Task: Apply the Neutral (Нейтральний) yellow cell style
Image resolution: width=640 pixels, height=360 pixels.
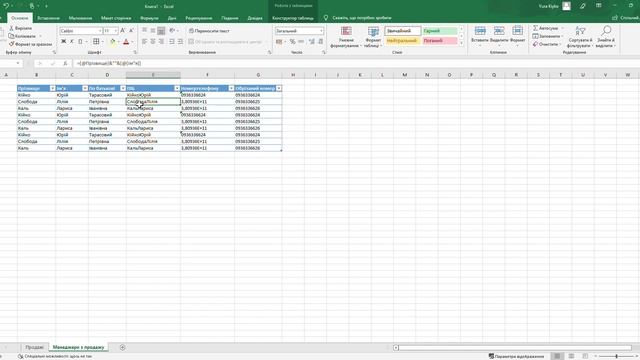Action: [x=402, y=41]
